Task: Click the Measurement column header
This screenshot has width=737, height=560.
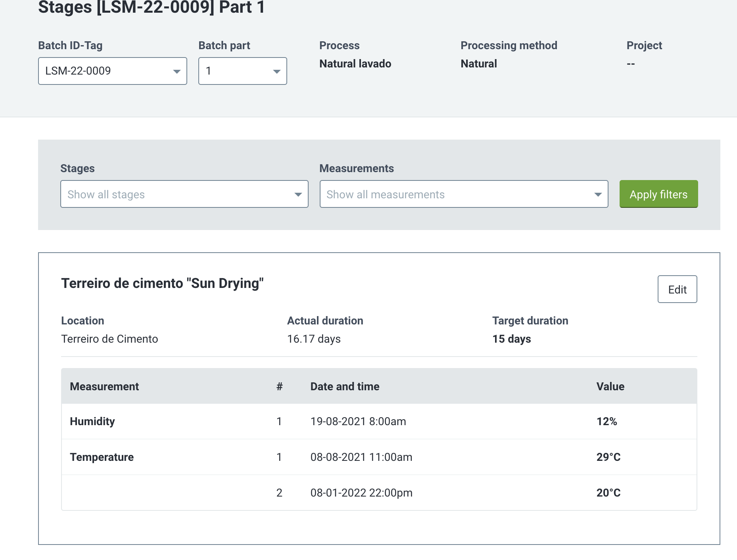Action: 104,386
